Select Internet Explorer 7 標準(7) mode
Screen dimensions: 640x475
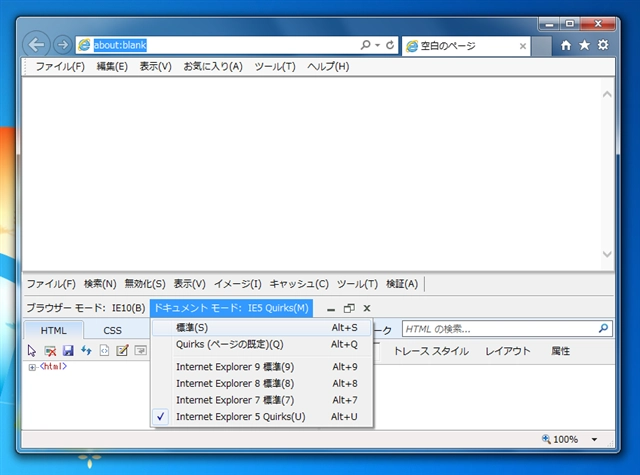[262, 400]
